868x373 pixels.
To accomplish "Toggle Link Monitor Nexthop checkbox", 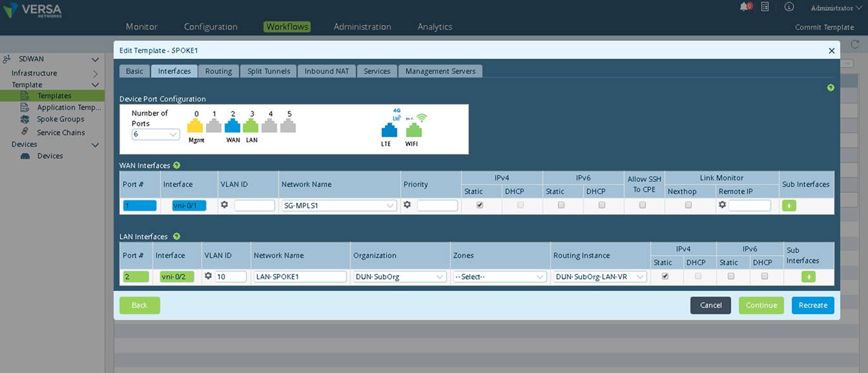I will (x=688, y=205).
